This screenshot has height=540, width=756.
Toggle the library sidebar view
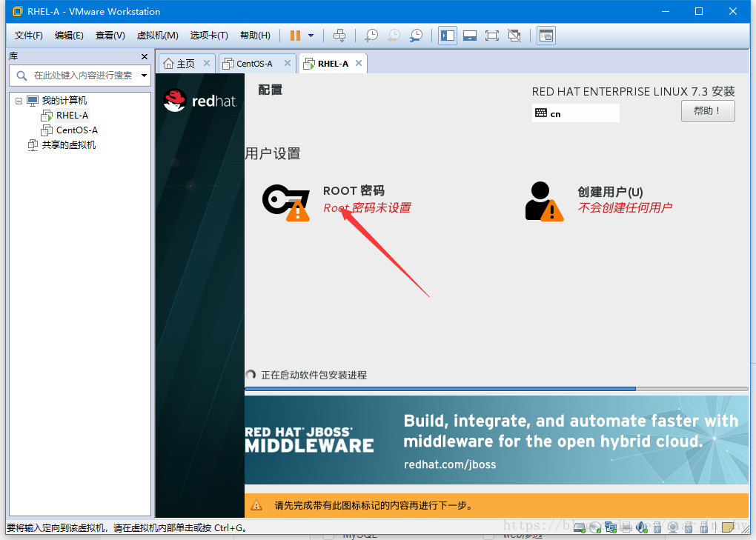point(448,35)
